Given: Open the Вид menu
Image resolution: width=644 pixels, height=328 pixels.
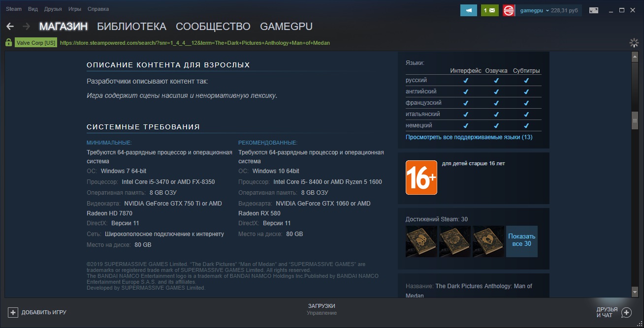Looking at the screenshot, I should click(x=33, y=9).
